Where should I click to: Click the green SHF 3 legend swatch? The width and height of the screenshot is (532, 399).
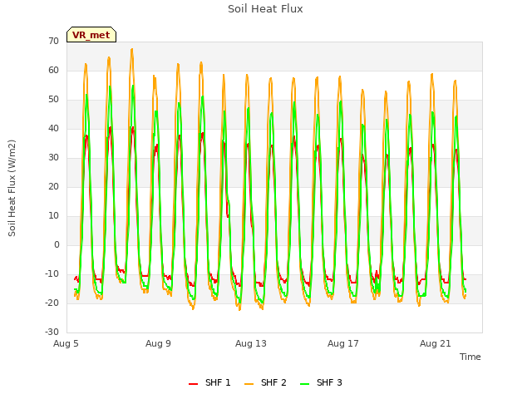click(305, 384)
